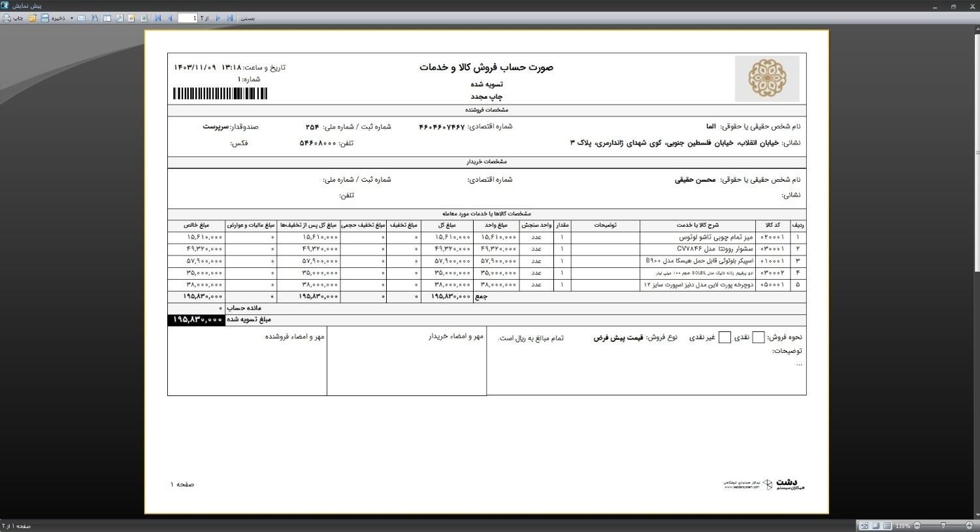
Task: Jump to the last page
Action: pyautogui.click(x=230, y=18)
